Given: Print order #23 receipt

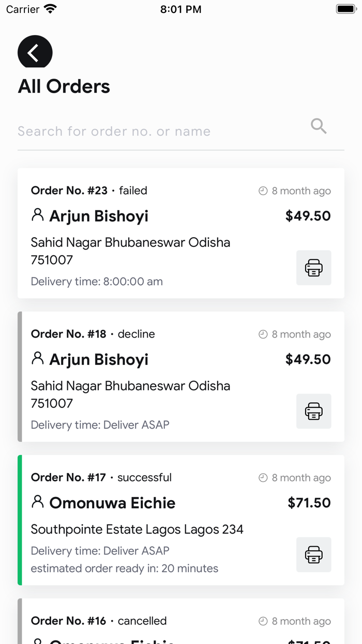Looking at the screenshot, I should [313, 268].
